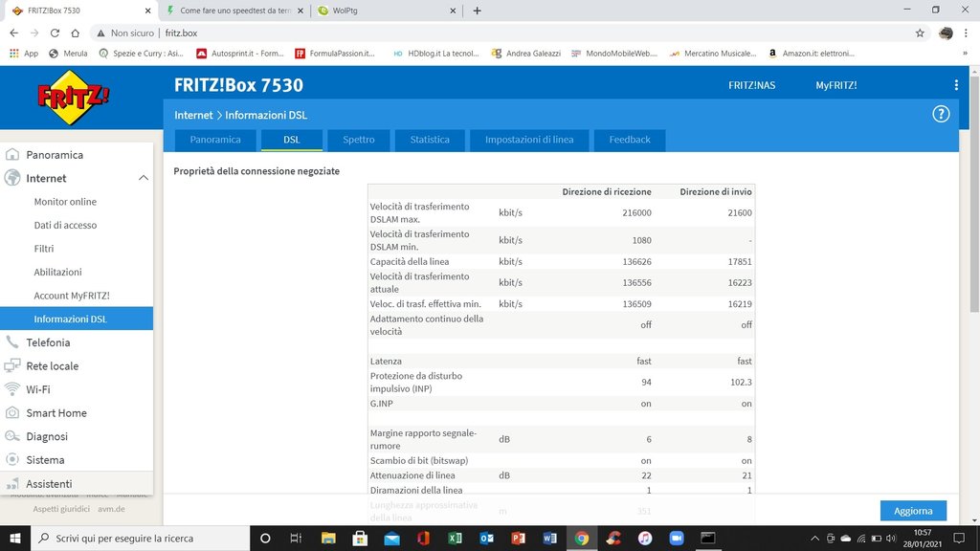
Task: Open Task View on taskbar
Action: coord(297,538)
